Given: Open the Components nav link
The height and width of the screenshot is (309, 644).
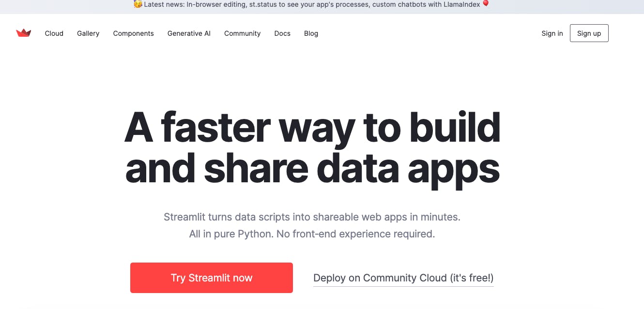Looking at the screenshot, I should click(134, 33).
